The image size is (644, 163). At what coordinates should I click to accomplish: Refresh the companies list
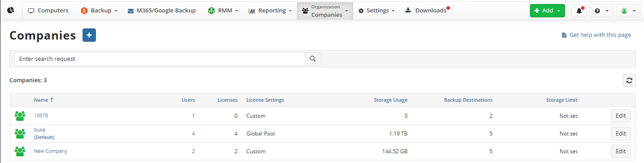coord(629,80)
